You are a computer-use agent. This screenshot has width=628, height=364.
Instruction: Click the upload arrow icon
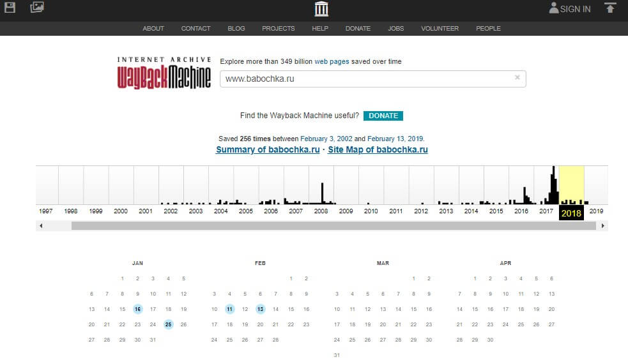pyautogui.click(x=610, y=8)
